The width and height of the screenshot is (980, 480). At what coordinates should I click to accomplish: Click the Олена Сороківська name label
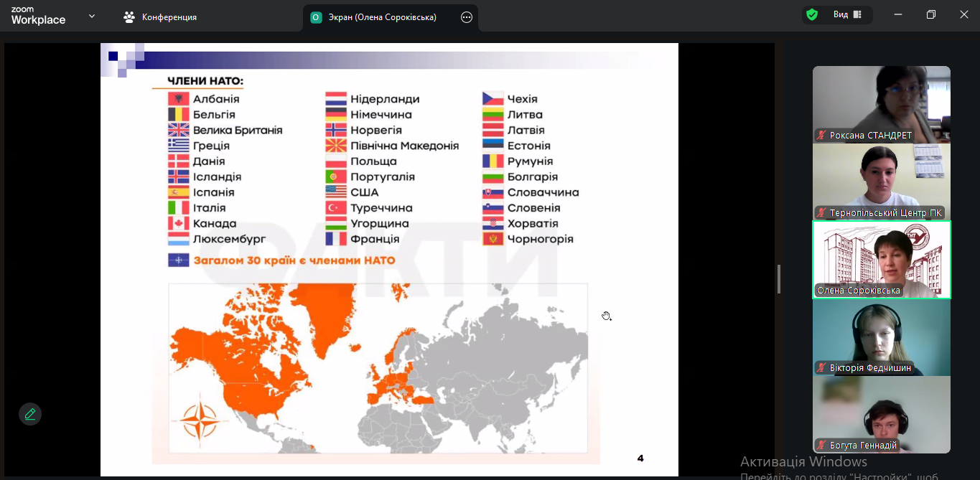tap(858, 291)
